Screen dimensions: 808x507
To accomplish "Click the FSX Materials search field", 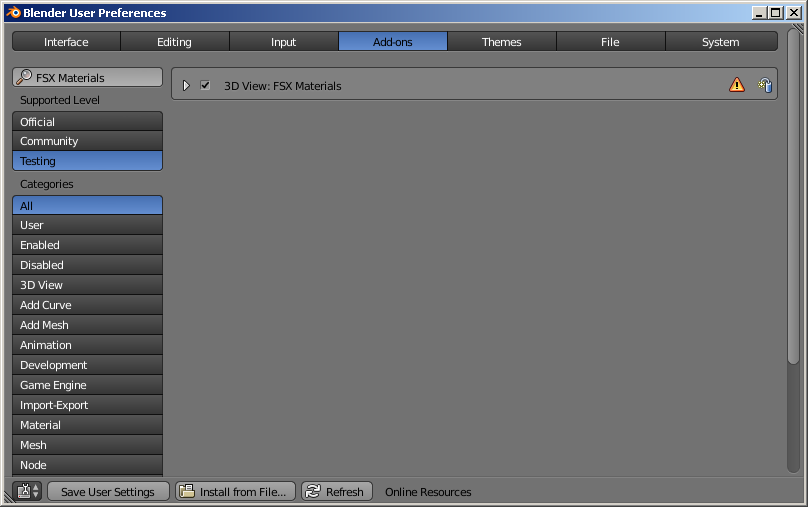I will click(87, 77).
